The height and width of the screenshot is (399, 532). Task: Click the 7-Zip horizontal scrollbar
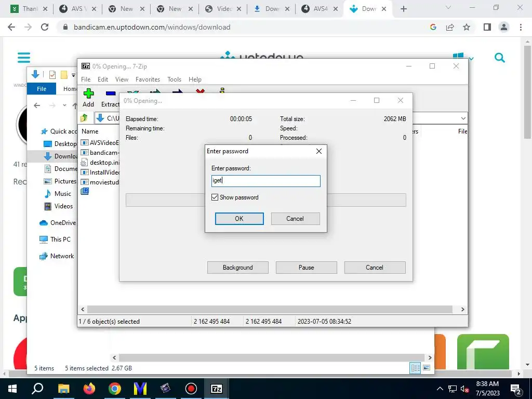tap(270, 310)
